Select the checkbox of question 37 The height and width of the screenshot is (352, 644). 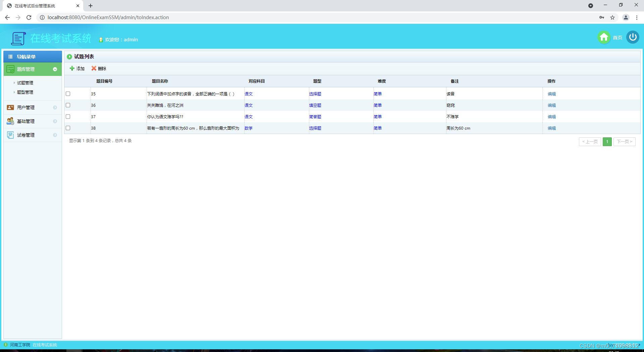click(x=68, y=117)
